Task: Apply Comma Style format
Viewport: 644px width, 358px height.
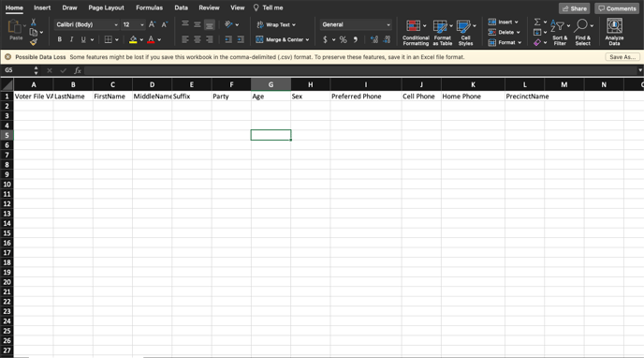Action: click(356, 39)
